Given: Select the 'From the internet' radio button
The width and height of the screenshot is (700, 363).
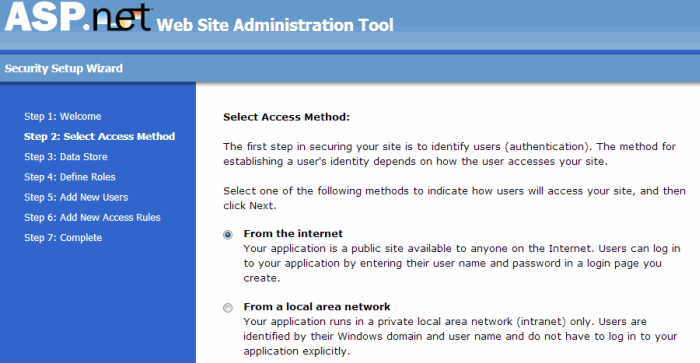Looking at the screenshot, I should click(x=228, y=234).
